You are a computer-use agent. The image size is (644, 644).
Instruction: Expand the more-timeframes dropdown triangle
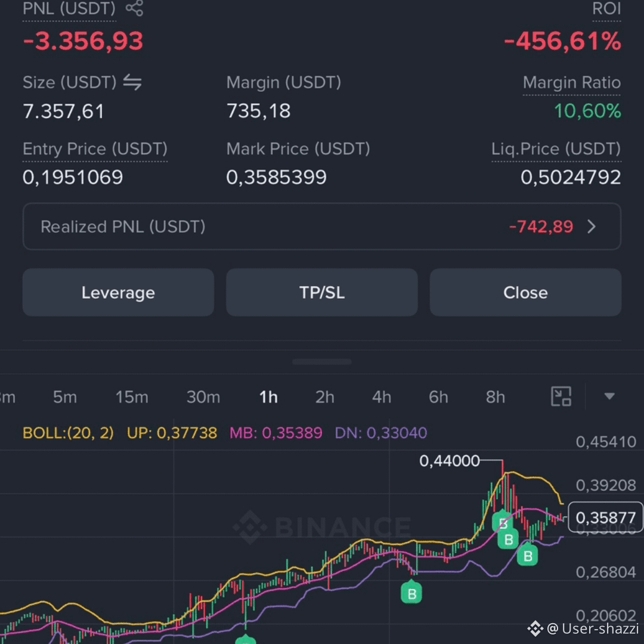click(609, 396)
